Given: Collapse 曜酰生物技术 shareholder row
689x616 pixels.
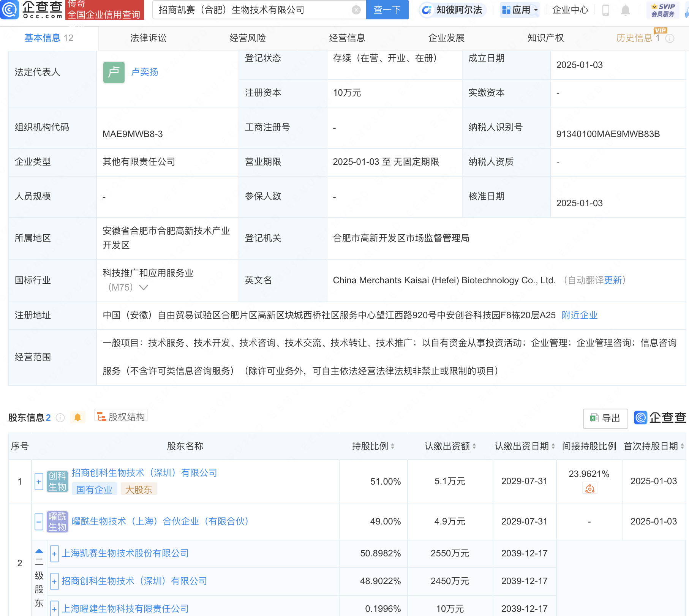Looking at the screenshot, I should point(39,522).
